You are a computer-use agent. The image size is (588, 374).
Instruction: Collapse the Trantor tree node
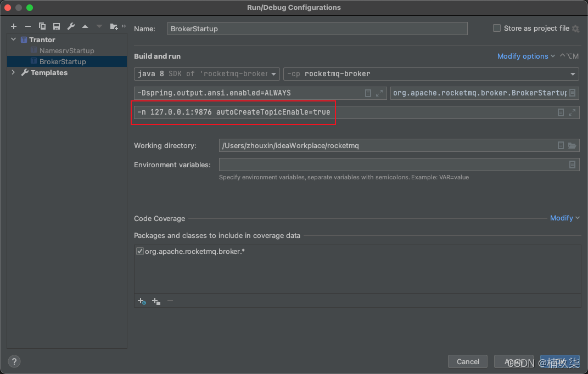tap(14, 39)
